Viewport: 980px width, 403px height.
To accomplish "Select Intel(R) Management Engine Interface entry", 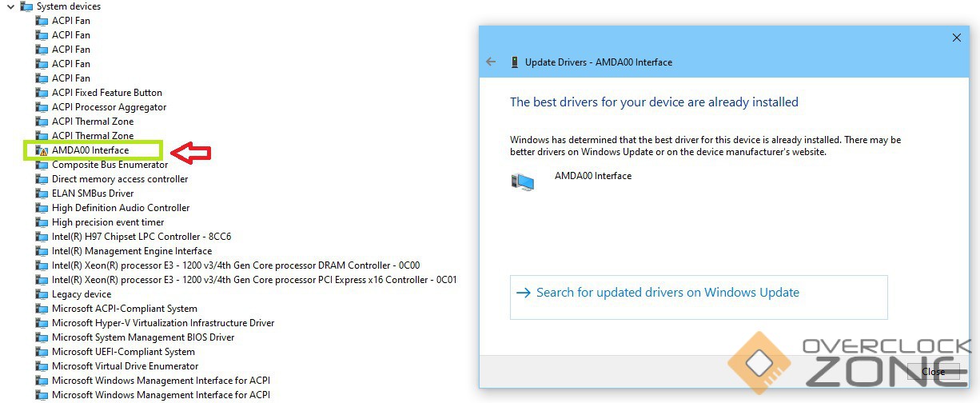I will pyautogui.click(x=132, y=251).
